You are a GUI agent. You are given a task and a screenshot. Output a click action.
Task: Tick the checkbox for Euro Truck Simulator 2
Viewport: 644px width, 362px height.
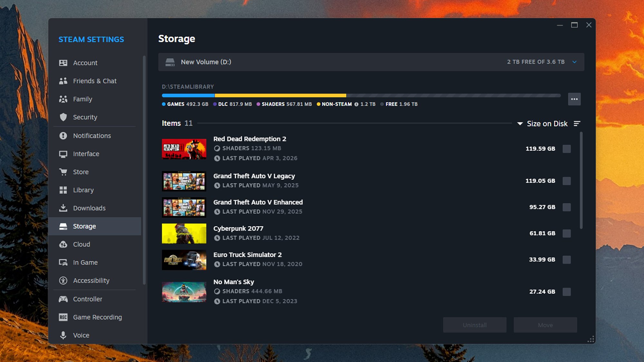[566, 259]
